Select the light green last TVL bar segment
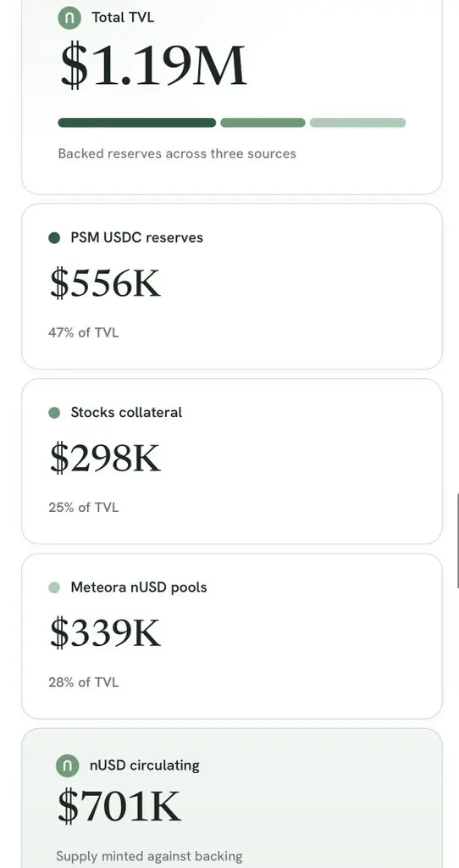 click(357, 123)
